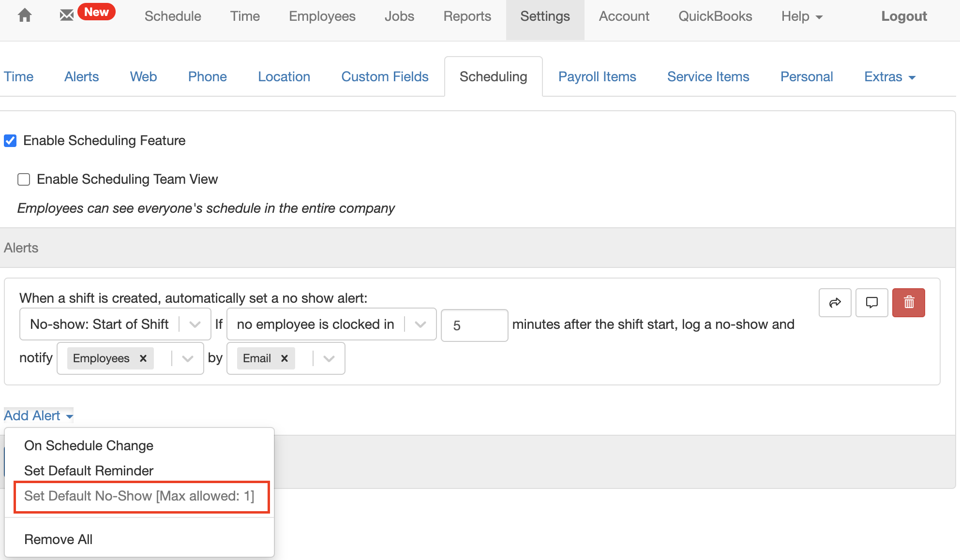The image size is (960, 560).
Task: Uncheck Enable Scheduling Feature
Action: tap(10, 141)
